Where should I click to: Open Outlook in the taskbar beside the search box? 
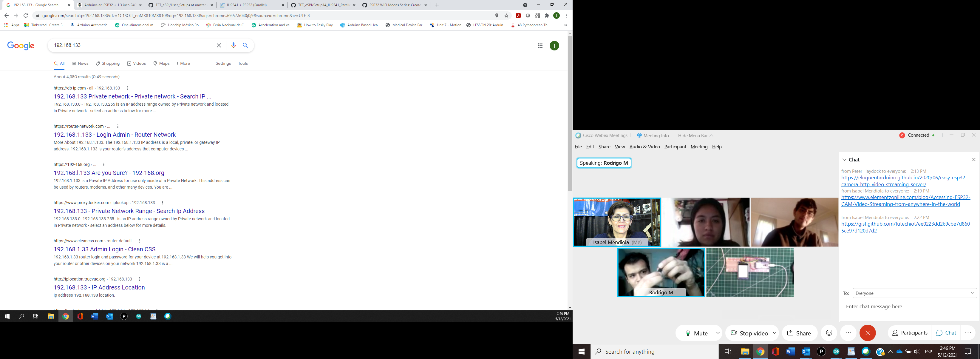click(x=806, y=352)
